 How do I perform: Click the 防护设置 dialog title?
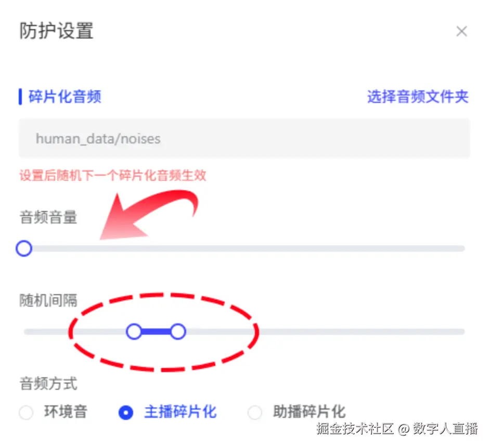click(x=56, y=31)
